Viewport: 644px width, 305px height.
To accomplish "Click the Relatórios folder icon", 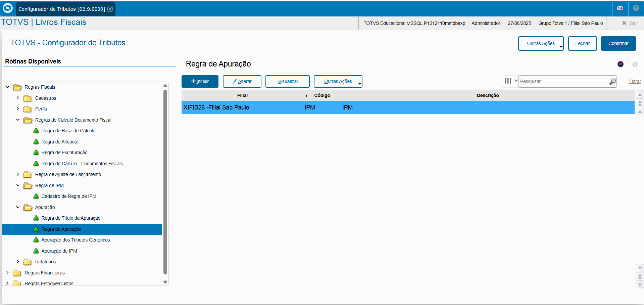I will pyautogui.click(x=28, y=262).
